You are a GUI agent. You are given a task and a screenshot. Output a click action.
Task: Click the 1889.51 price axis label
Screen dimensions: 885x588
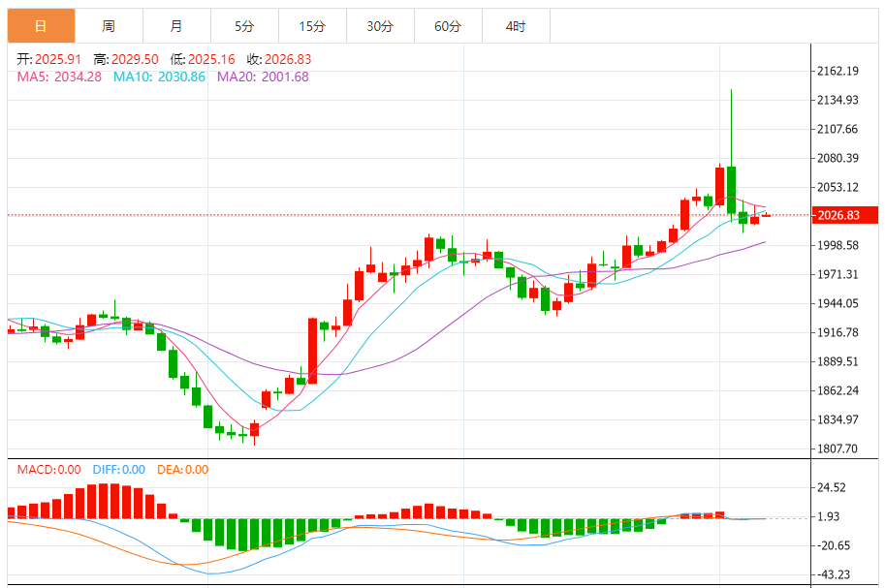[x=838, y=361]
